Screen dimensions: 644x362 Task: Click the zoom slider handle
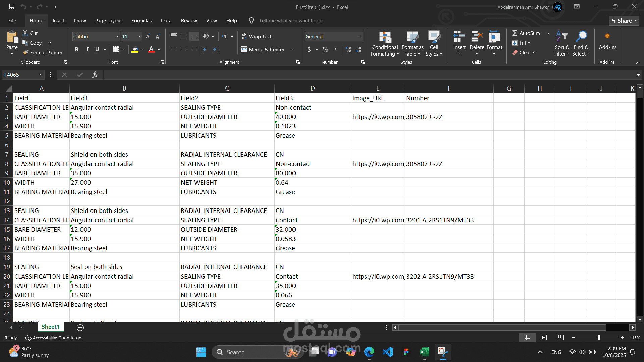599,338
